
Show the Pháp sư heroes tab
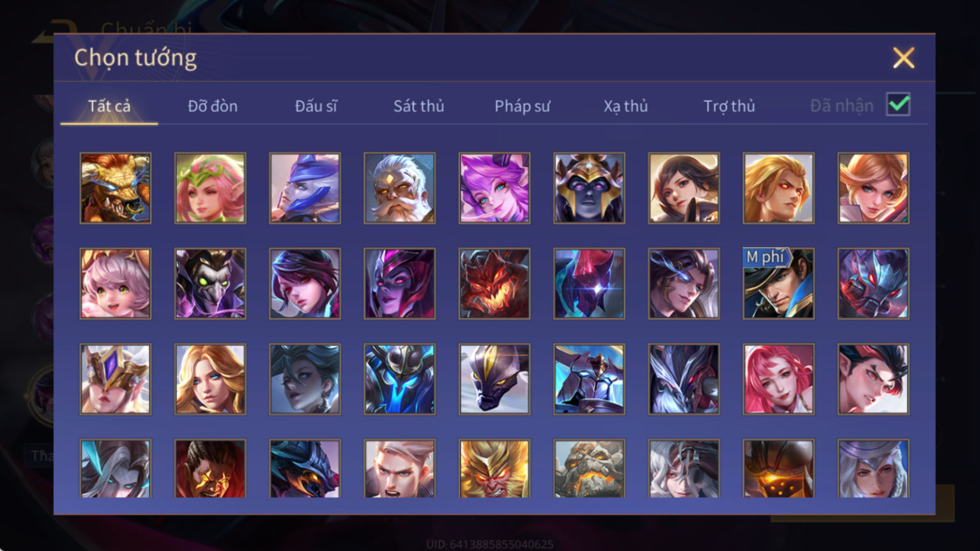click(x=523, y=106)
